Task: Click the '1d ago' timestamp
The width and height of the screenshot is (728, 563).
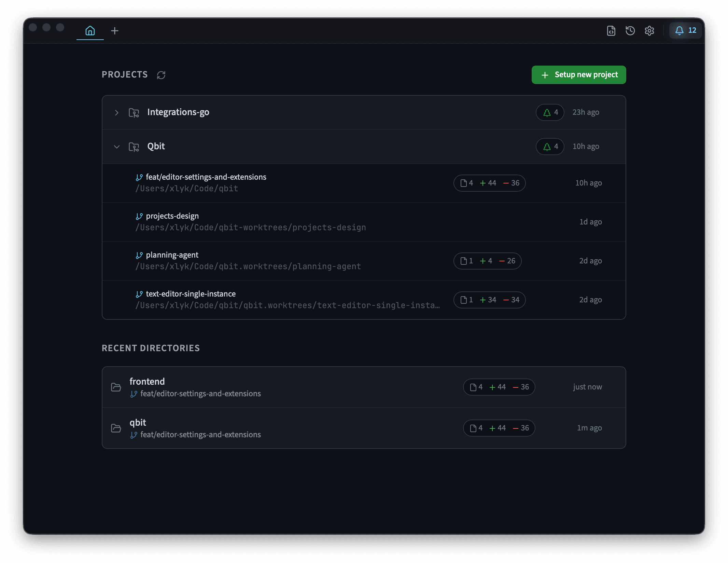Action: (590, 222)
